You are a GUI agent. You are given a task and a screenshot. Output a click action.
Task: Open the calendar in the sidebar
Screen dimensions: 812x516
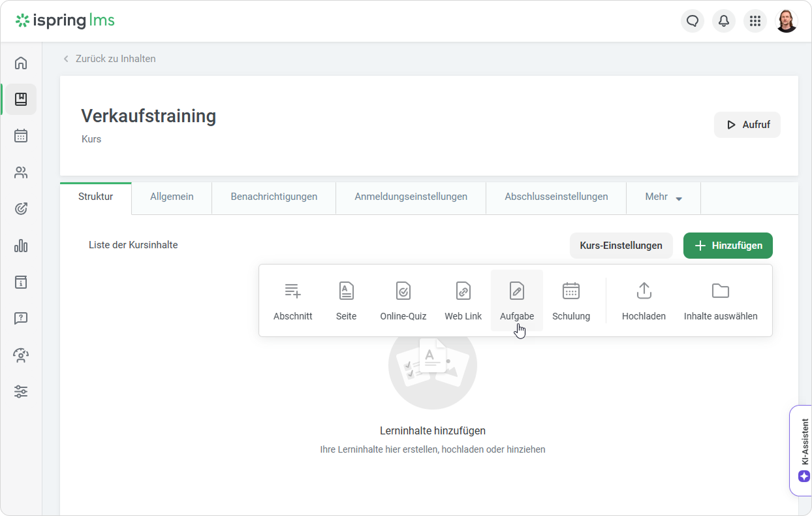point(21,136)
